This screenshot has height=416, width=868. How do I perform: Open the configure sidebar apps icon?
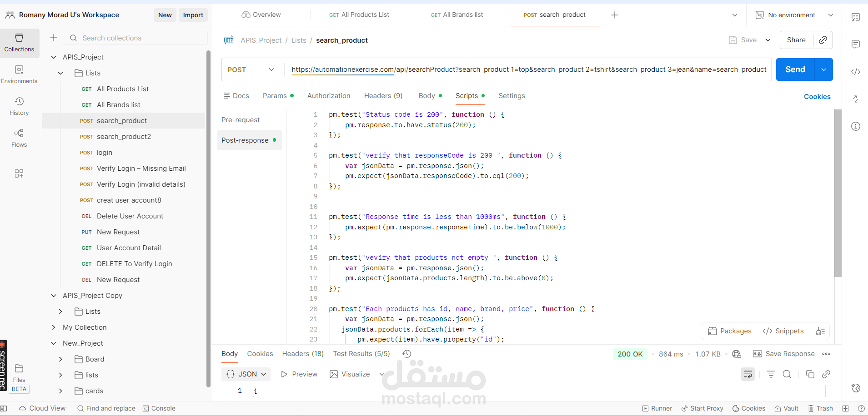coord(19,173)
